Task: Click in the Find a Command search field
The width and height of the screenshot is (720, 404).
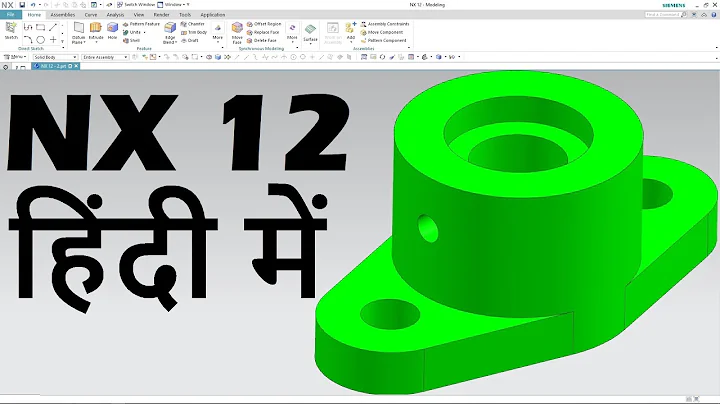Action: (x=666, y=15)
